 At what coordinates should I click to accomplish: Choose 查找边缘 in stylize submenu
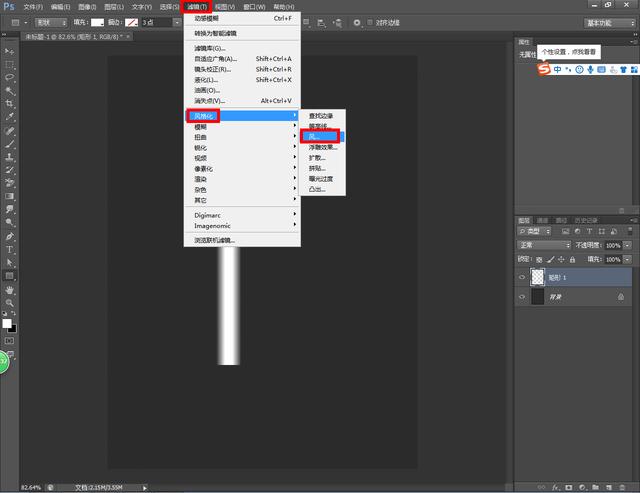322,116
